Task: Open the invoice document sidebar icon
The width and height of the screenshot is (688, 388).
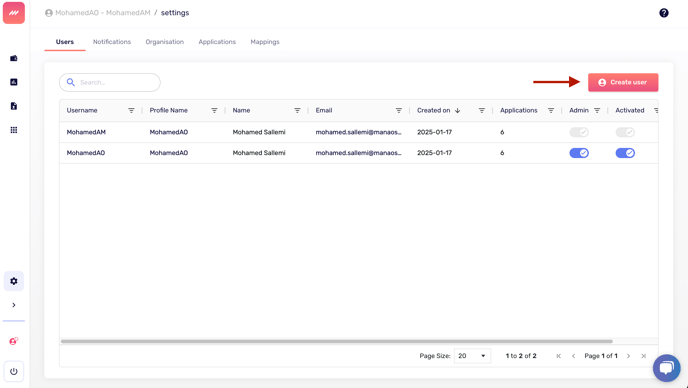Action: pos(14,106)
